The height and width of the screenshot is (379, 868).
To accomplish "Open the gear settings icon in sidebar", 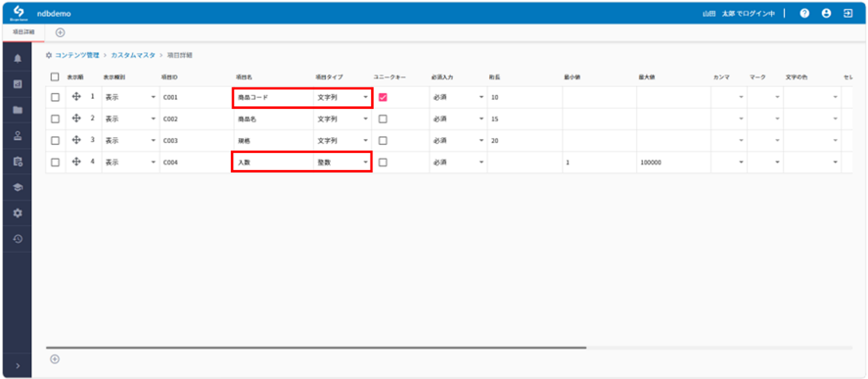I will click(18, 213).
